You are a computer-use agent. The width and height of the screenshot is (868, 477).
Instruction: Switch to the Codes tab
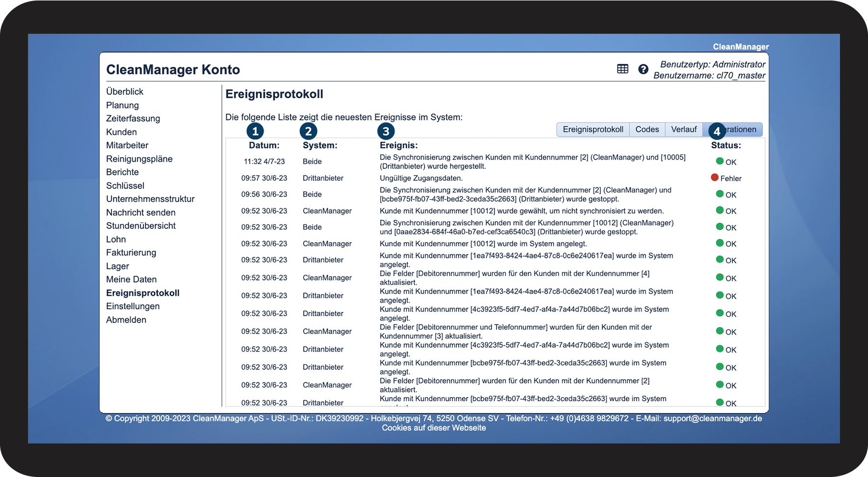pos(647,129)
